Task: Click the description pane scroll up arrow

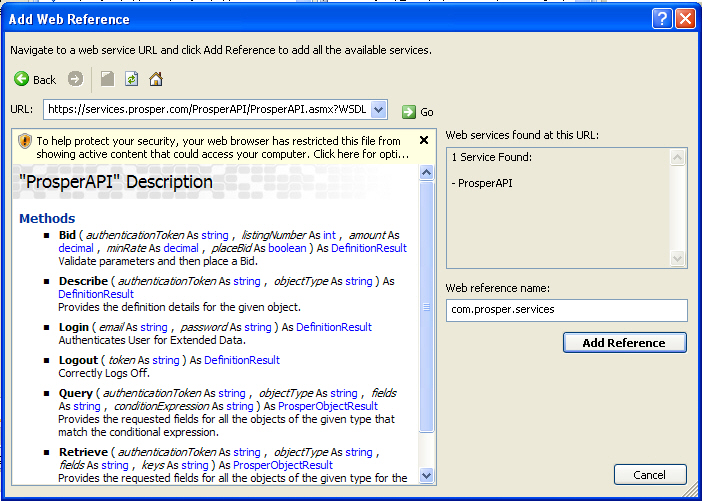Action: [x=427, y=172]
